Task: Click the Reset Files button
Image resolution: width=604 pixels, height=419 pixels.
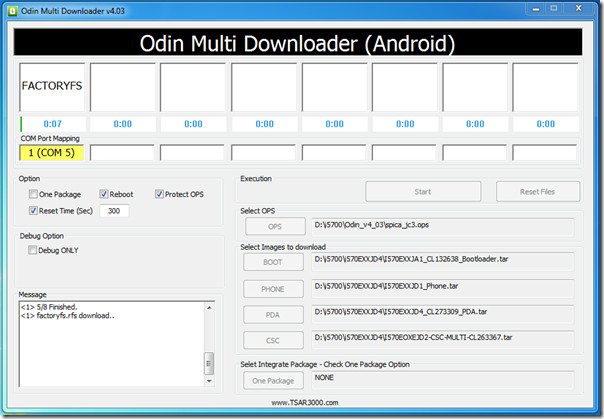Action: coord(538,191)
